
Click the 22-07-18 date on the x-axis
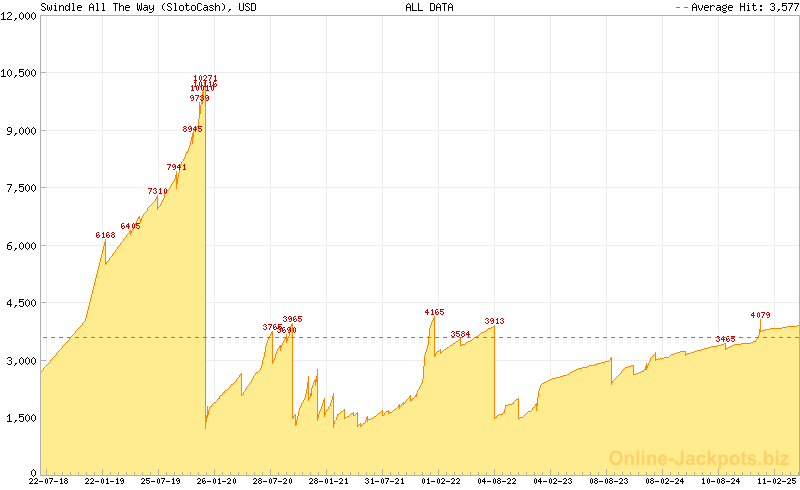pyautogui.click(x=49, y=481)
